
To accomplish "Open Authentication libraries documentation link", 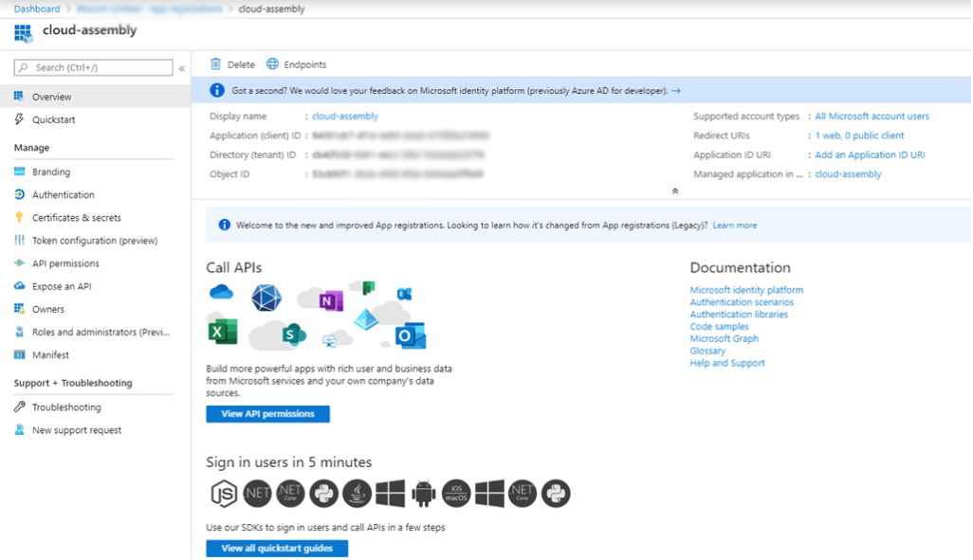I will pos(739,315).
